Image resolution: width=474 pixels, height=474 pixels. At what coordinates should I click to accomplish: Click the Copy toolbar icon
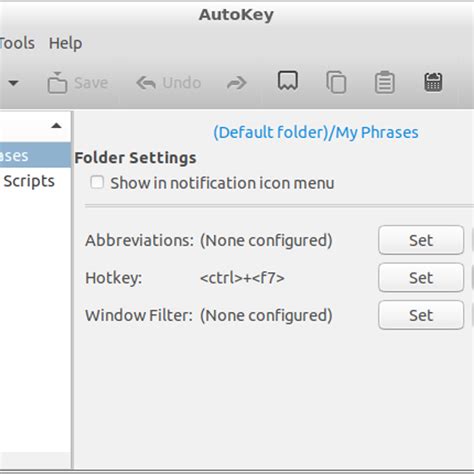336,82
